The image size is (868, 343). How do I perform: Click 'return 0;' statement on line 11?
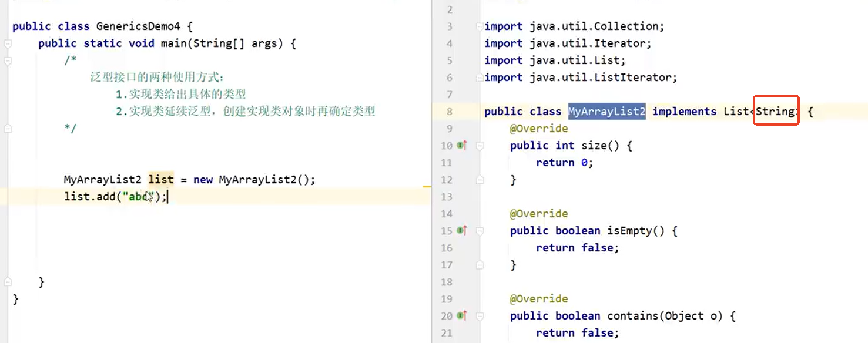point(565,163)
